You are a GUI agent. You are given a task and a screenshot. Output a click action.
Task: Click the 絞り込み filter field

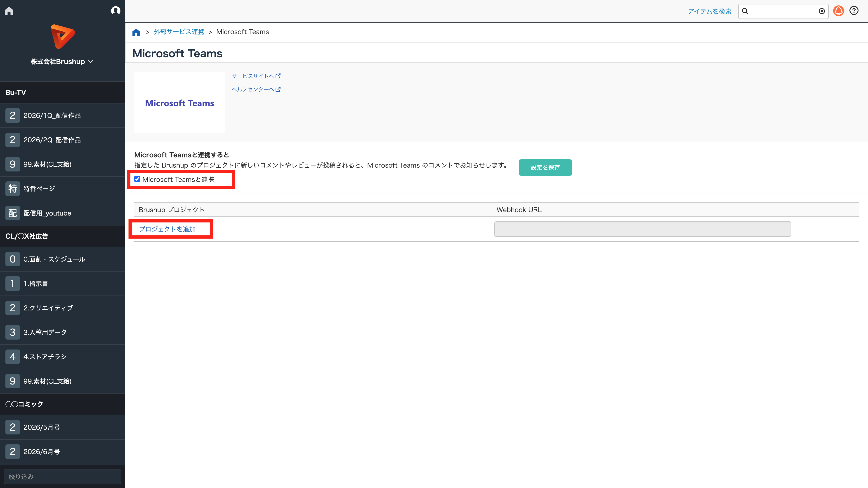(62, 476)
